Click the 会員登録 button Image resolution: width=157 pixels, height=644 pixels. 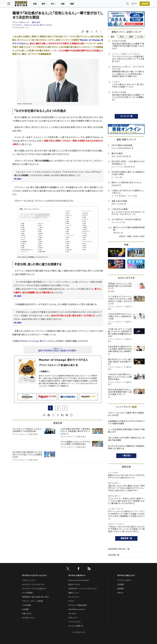(145, 4)
